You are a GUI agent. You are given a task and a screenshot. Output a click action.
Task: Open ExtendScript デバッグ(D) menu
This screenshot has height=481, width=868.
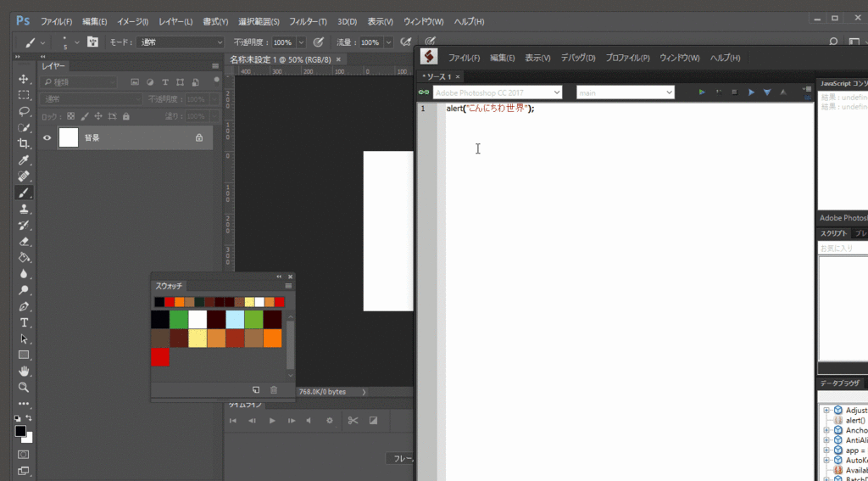point(578,58)
